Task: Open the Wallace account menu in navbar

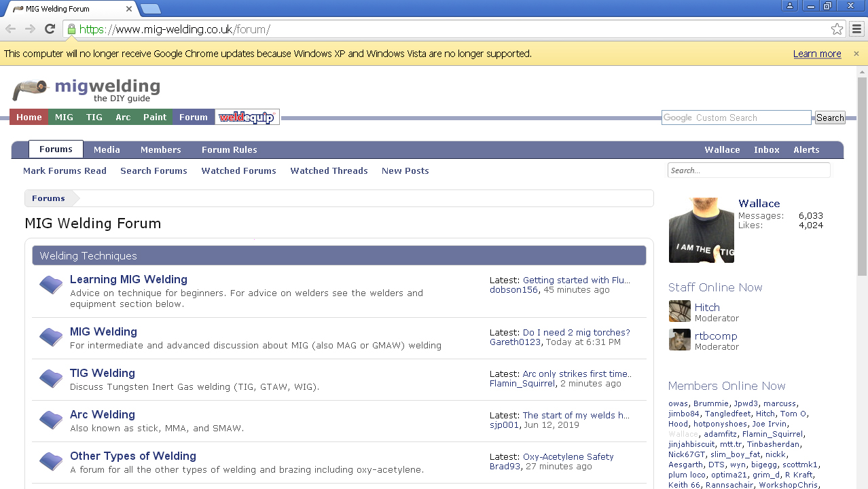Action: [x=722, y=149]
